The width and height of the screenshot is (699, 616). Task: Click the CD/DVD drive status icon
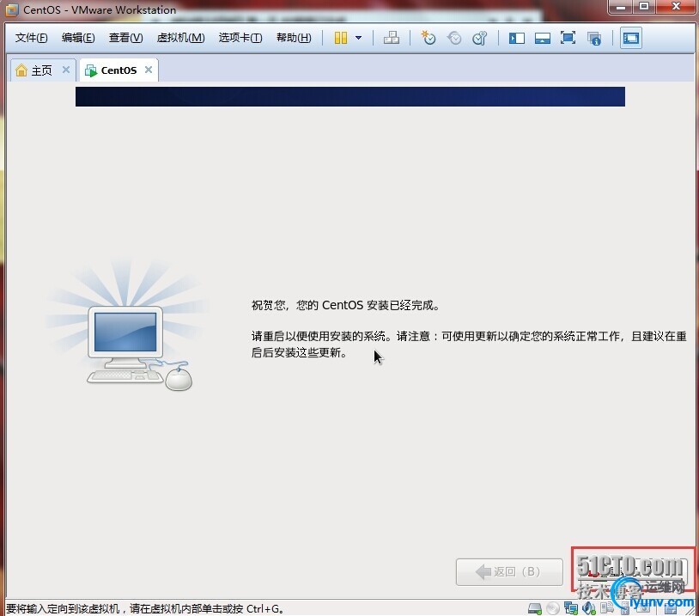pyautogui.click(x=553, y=608)
